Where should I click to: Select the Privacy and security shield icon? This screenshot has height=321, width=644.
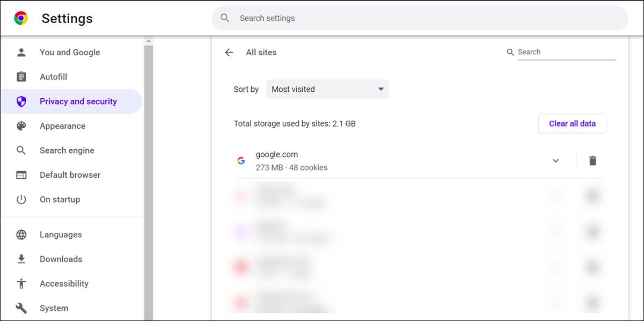pos(21,101)
